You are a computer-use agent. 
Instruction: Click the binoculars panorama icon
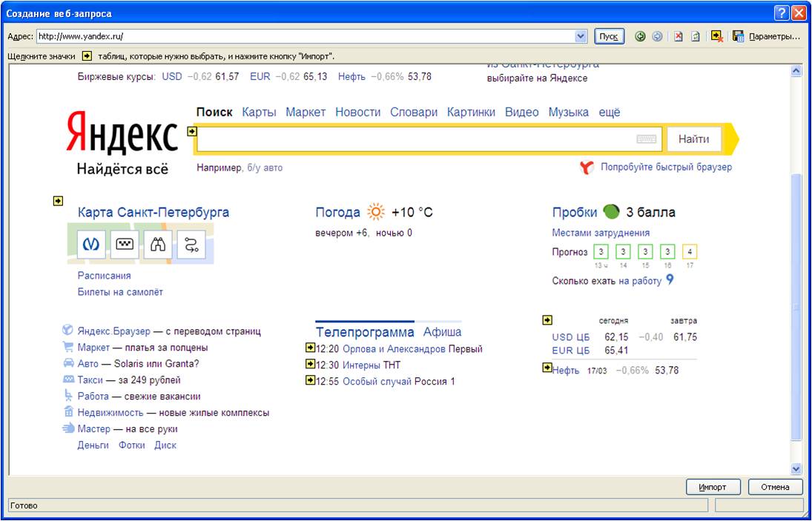coord(158,245)
